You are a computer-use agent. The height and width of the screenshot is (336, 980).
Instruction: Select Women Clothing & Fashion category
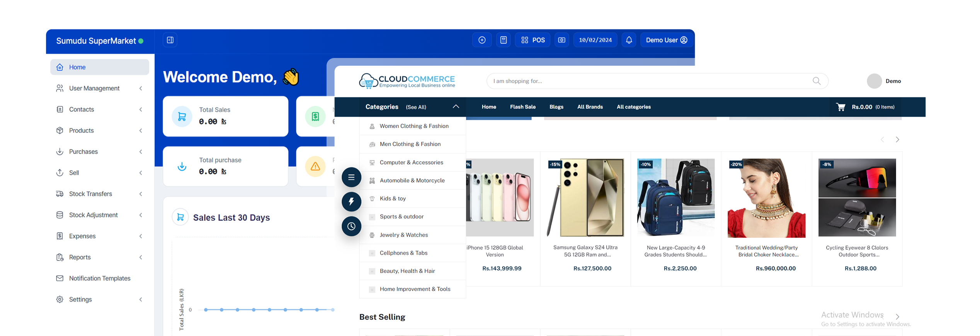click(412, 126)
